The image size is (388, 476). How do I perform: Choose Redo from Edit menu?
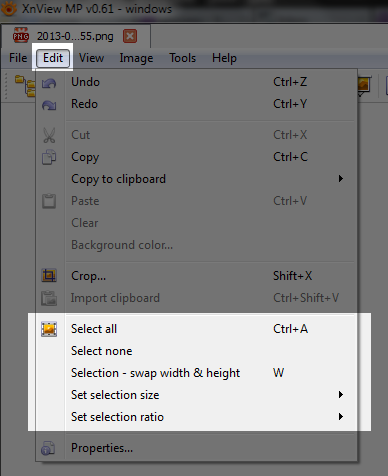(x=197, y=104)
